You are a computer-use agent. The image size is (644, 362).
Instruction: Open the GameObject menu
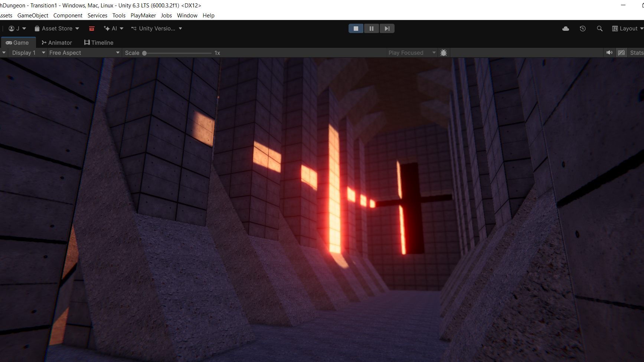point(33,16)
